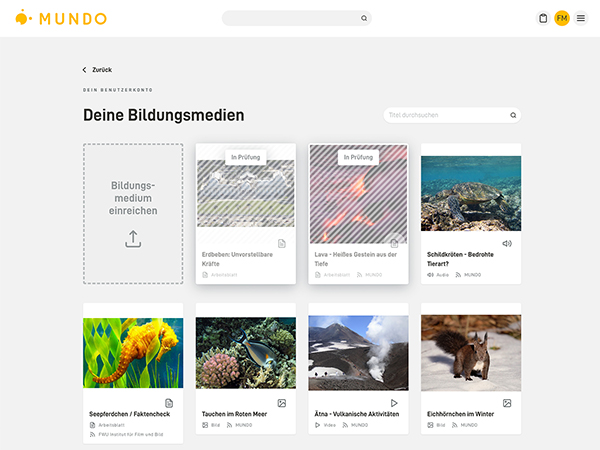600x450 pixels.
Task: Click RSS icon beside FWU Institut
Action: 92,434
